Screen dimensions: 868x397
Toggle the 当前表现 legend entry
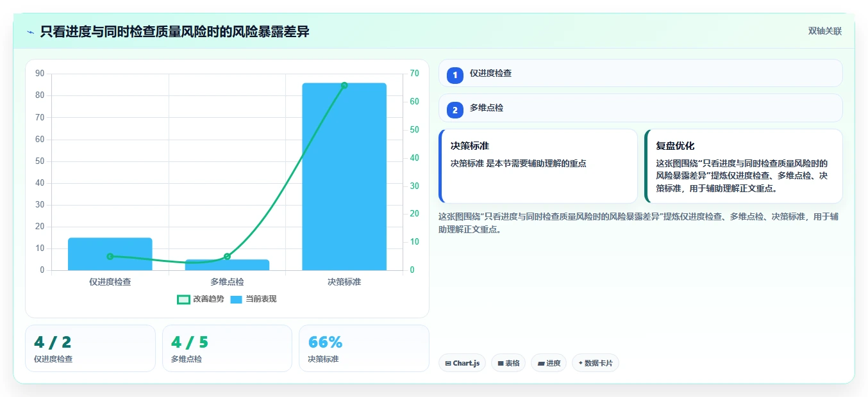click(253, 299)
